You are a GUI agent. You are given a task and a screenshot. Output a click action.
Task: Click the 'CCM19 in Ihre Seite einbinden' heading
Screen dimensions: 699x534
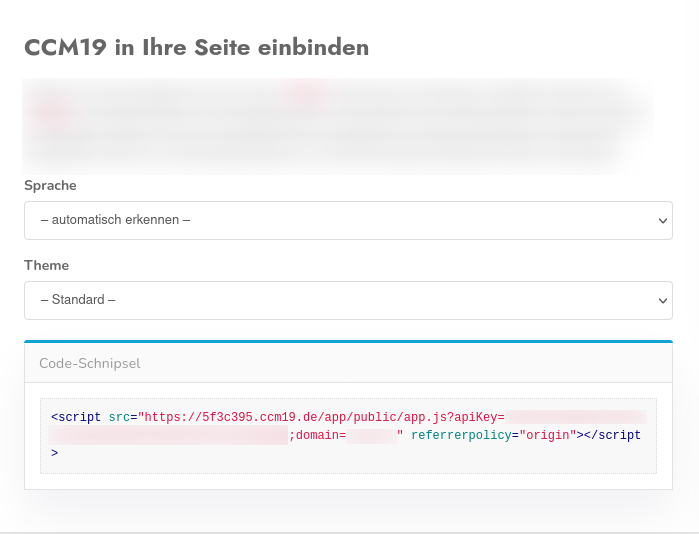click(197, 47)
